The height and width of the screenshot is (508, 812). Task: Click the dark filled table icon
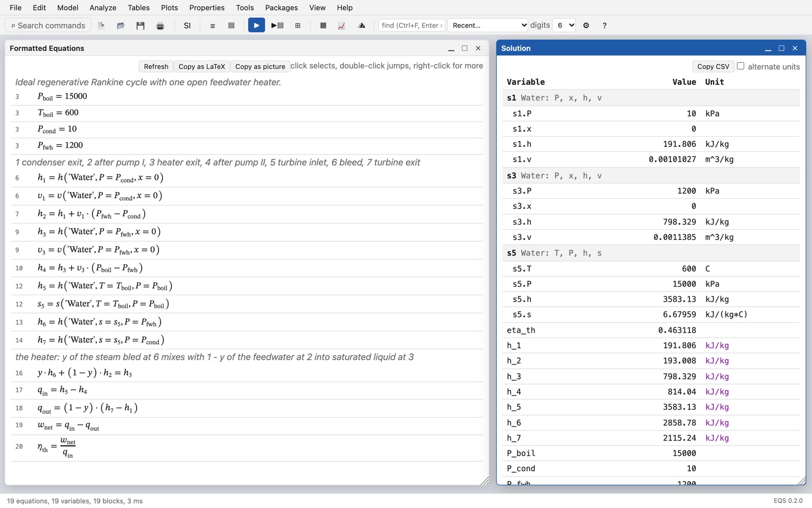click(323, 25)
